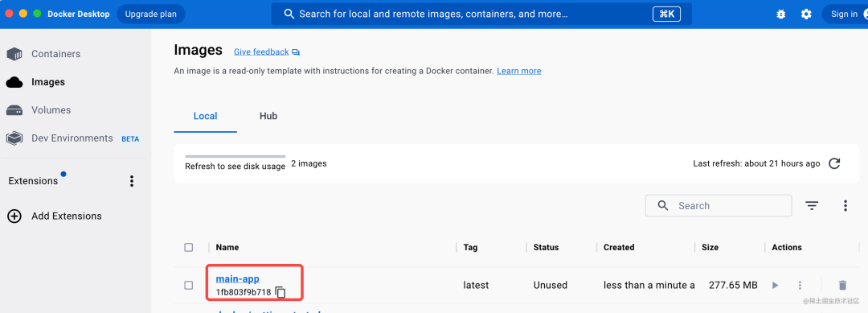Focus the top global search bar
This screenshot has height=313, width=868.
[x=481, y=14]
